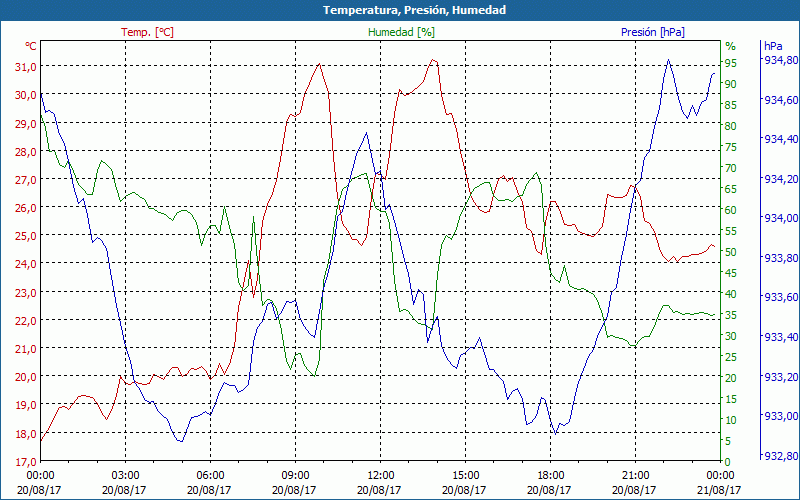Click the 933,60 pressure axis value
This screenshot has width=800, height=500.
tap(780, 297)
